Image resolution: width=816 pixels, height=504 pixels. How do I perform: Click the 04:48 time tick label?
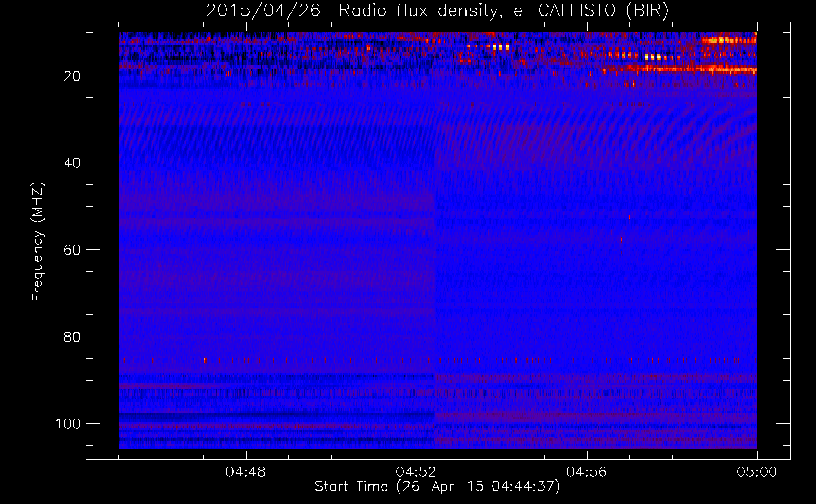point(246,472)
